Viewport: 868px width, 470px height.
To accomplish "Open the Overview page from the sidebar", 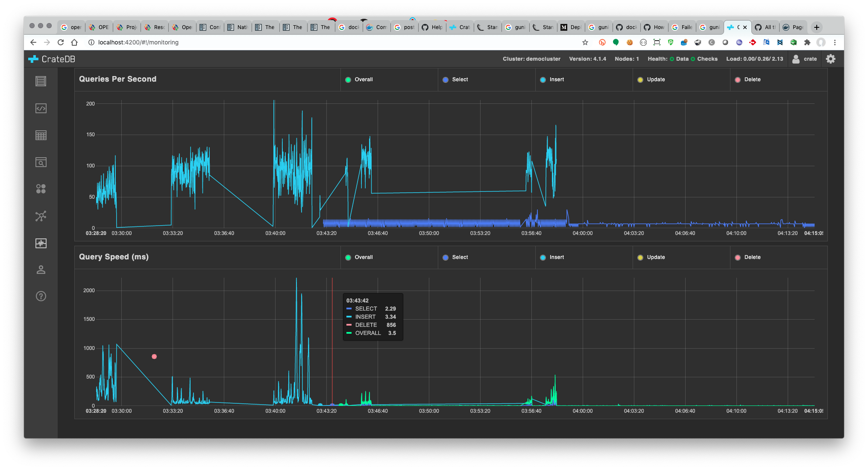I will [x=41, y=81].
